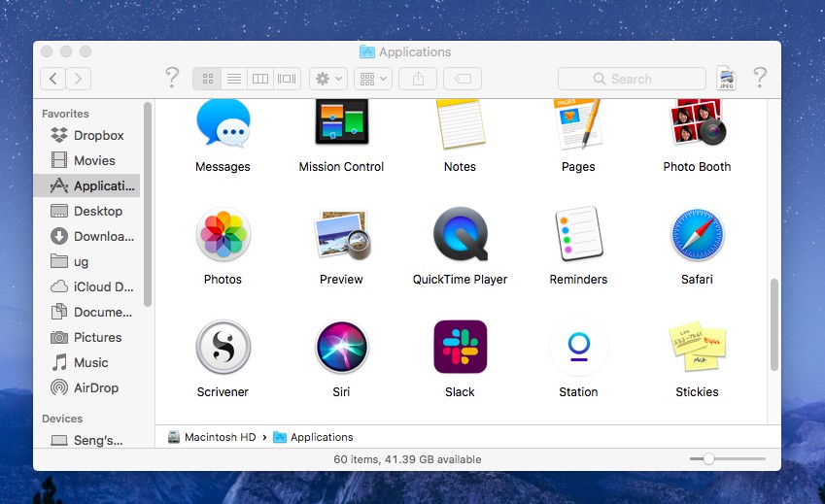This screenshot has width=825, height=504.
Task: Select the Notes app icon
Action: coord(460,124)
